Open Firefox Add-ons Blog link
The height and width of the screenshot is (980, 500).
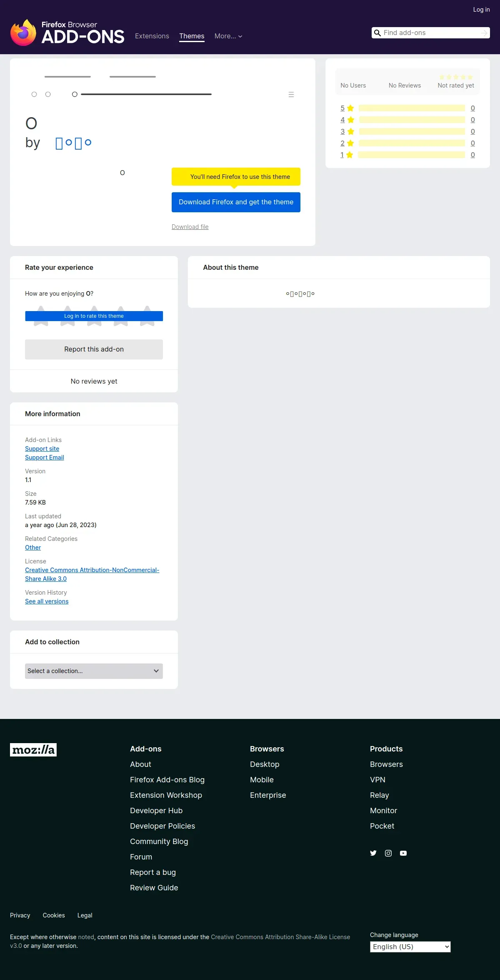167,780
